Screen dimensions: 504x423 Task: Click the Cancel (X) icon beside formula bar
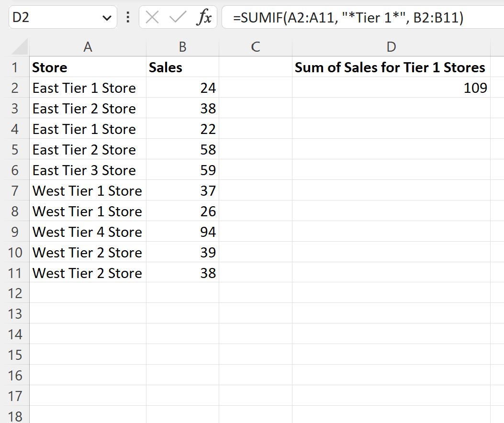(x=151, y=17)
